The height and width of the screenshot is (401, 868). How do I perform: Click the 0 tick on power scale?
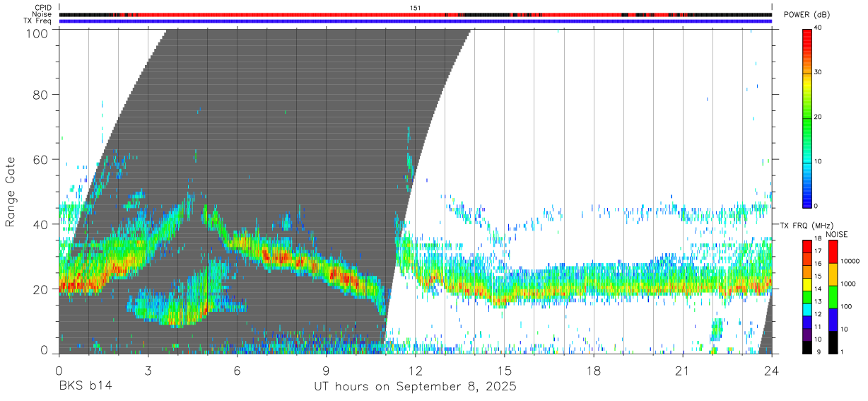pos(816,206)
